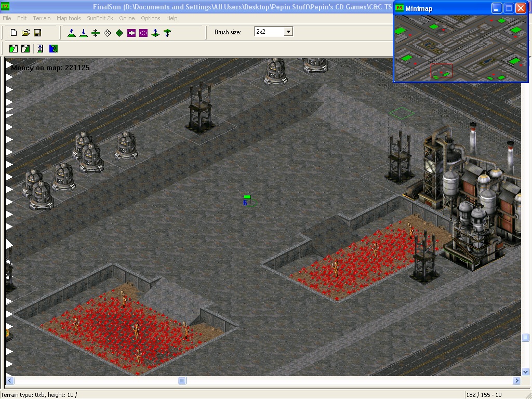Expand the Brush size dropdown arrow
Viewport: 532px width, 399px height.
click(288, 32)
